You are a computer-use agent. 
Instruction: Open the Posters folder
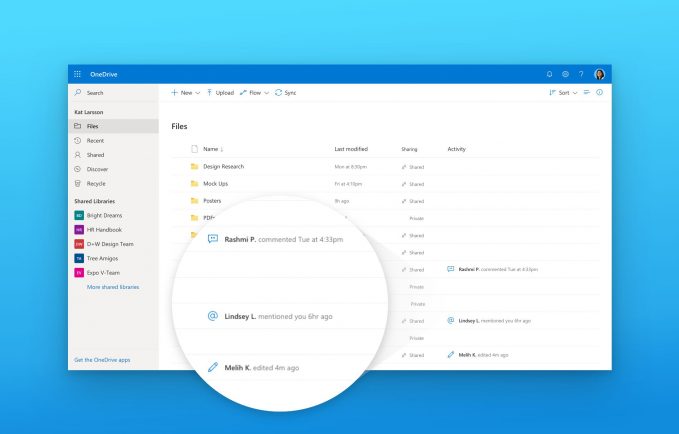click(x=212, y=201)
